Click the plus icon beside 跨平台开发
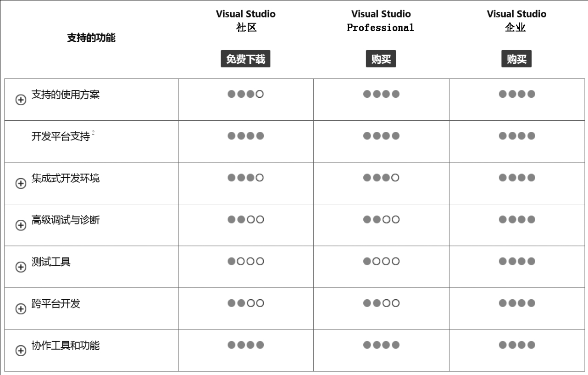Viewport: 588px width, 375px height. [x=21, y=309]
